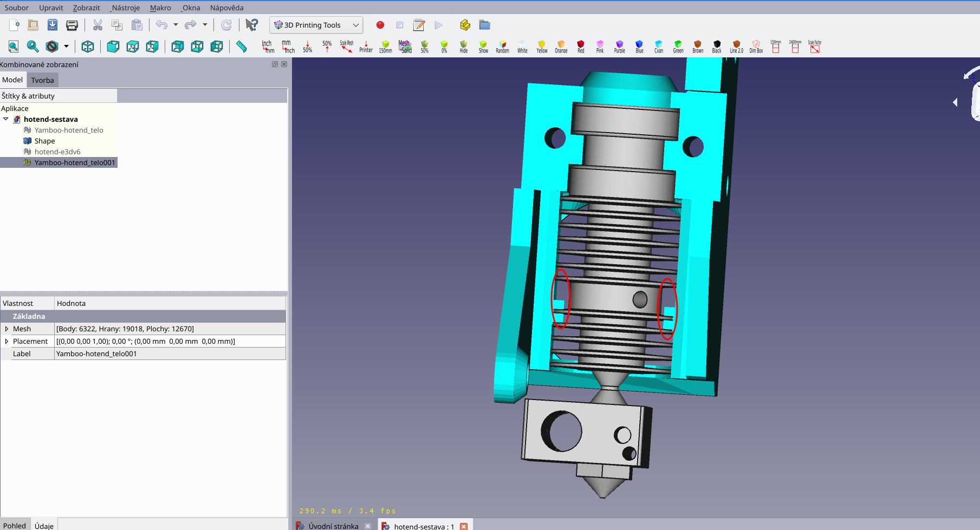This screenshot has width=980, height=530.
Task: Select the measure distance ruler tool
Action: (x=242, y=47)
